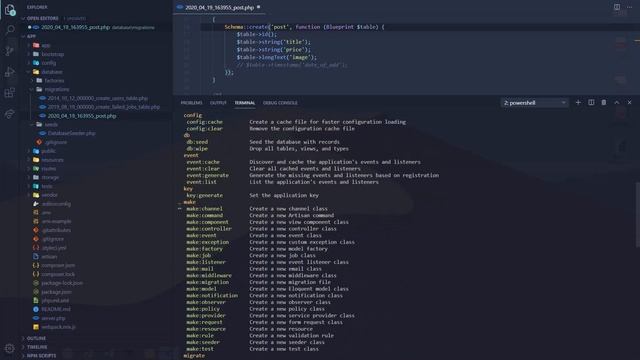
Task: Open the .env.example file
Action: (56, 221)
